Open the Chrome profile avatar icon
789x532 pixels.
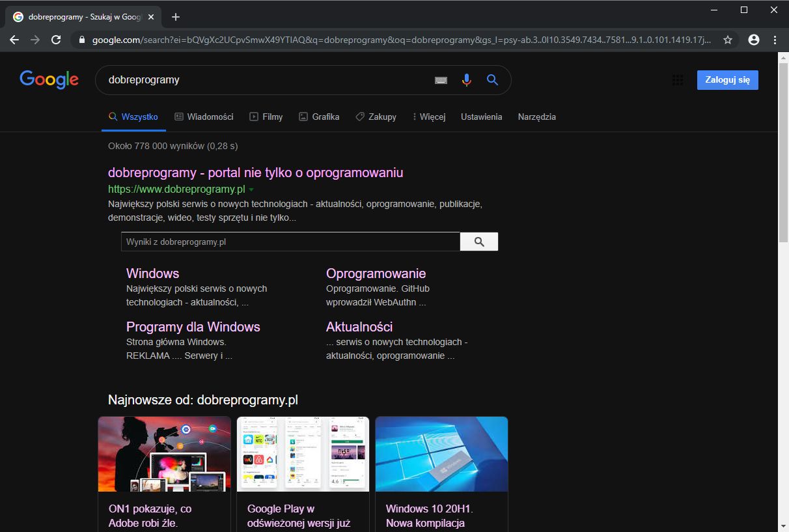coord(754,40)
